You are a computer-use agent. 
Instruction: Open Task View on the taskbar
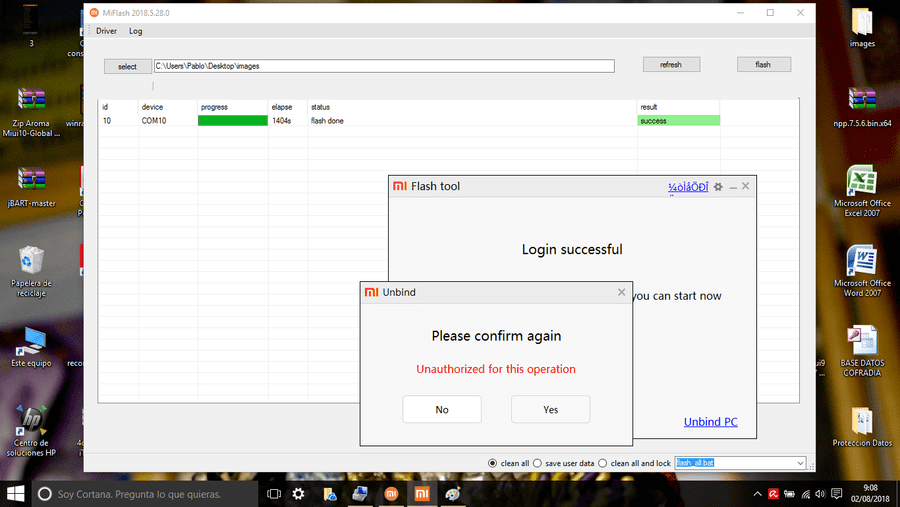click(x=274, y=494)
